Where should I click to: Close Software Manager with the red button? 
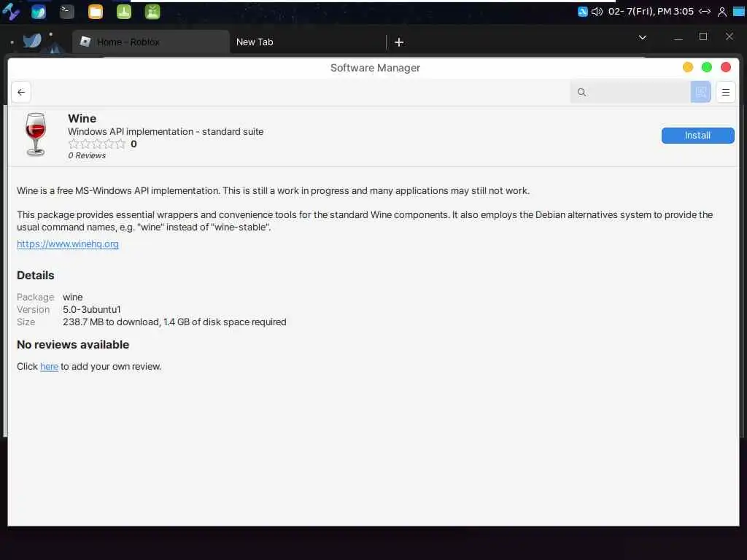726,67
